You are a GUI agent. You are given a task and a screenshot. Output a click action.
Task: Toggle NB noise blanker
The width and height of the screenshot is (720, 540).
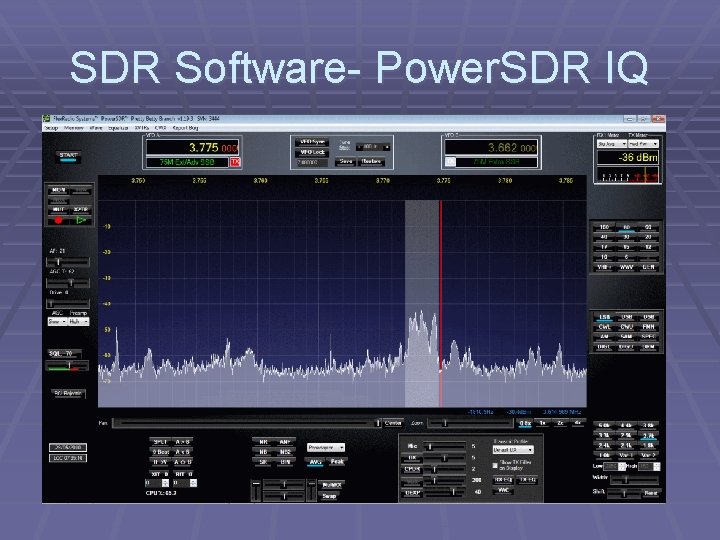[263, 452]
